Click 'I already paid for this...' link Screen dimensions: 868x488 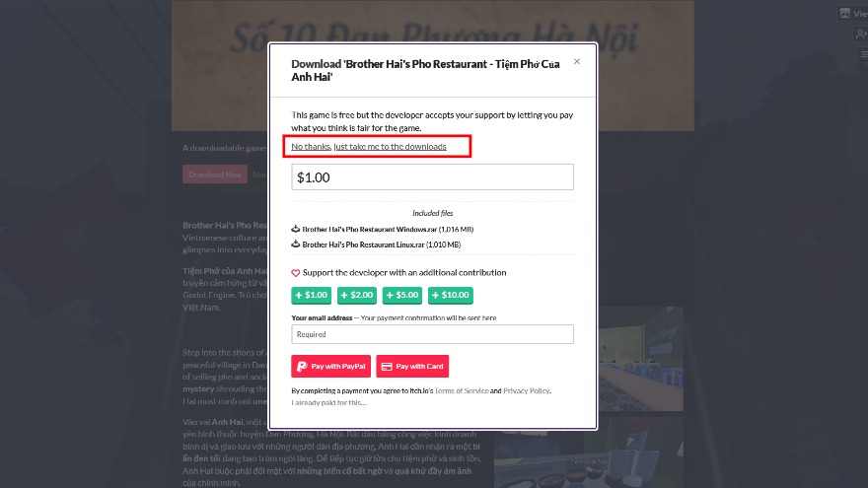click(x=328, y=402)
